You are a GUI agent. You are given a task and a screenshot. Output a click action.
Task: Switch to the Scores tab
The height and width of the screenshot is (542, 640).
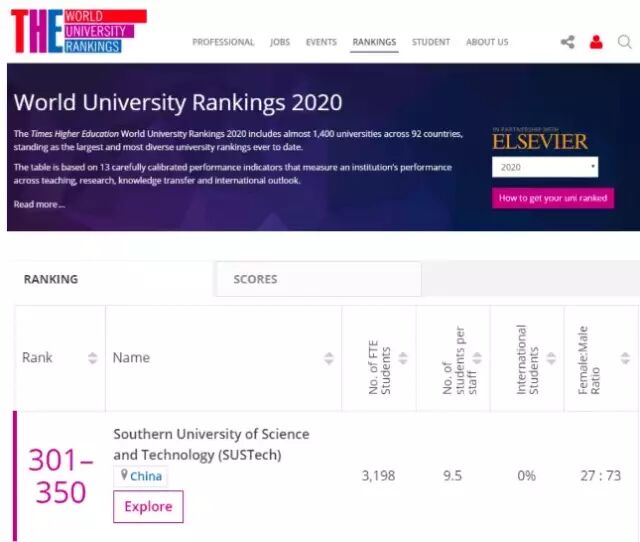coord(318,279)
